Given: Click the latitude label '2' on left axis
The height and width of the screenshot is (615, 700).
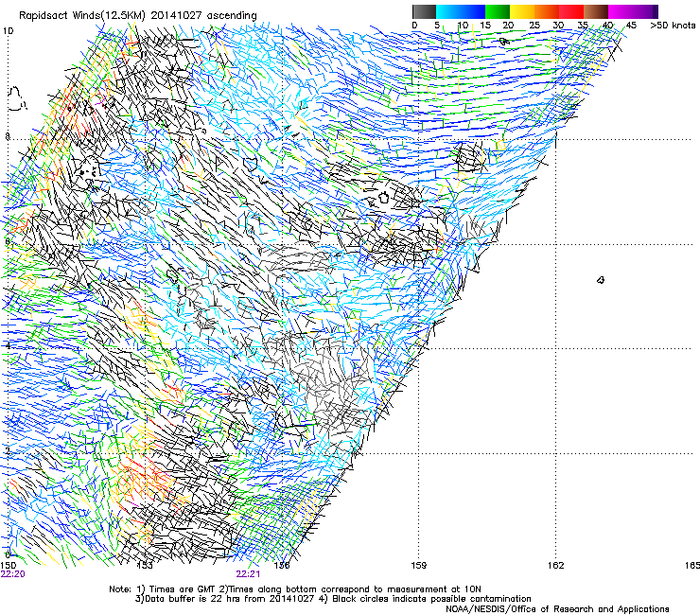Looking at the screenshot, I should (x=8, y=451).
